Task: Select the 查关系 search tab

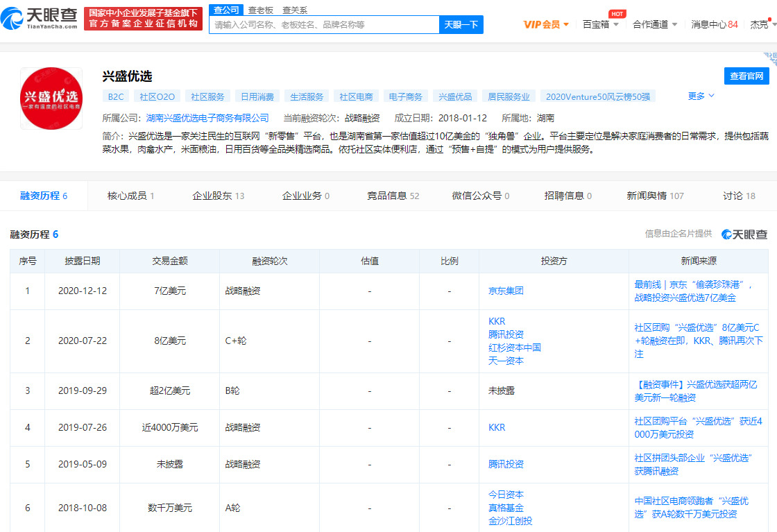Action: point(295,10)
